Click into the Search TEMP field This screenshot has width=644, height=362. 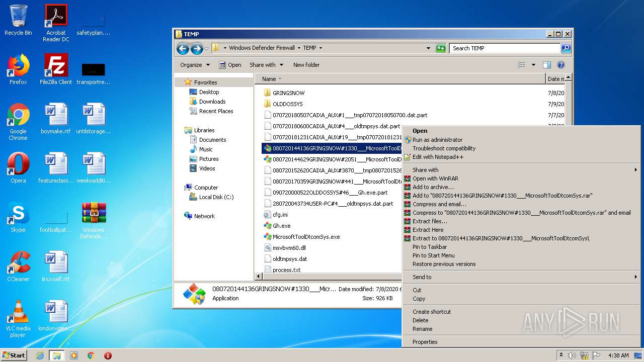coord(505,48)
